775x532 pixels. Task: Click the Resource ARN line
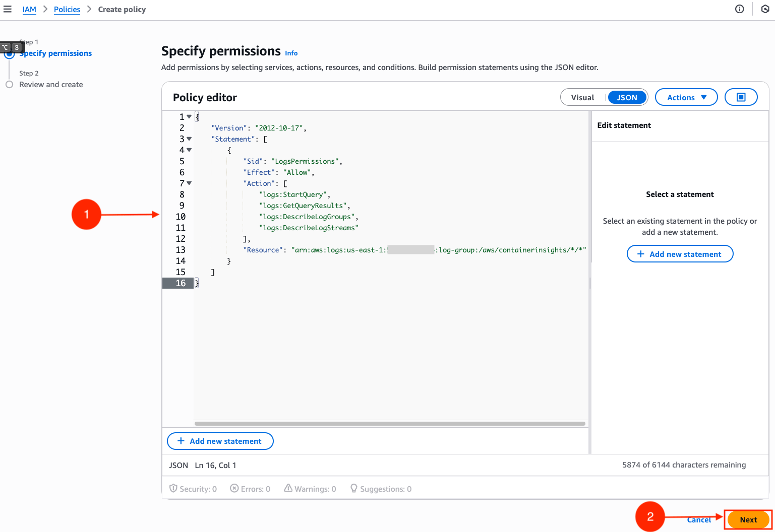coord(414,250)
